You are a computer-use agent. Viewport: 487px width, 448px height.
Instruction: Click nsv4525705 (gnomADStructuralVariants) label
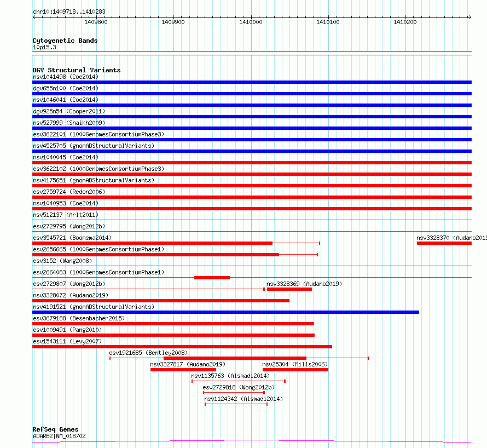(94, 146)
